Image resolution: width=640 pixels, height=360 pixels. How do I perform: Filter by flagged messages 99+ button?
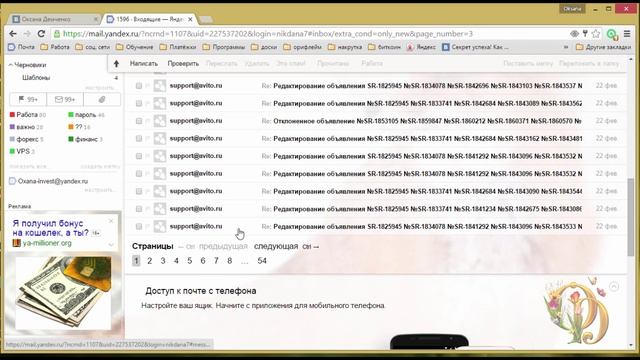[28, 99]
